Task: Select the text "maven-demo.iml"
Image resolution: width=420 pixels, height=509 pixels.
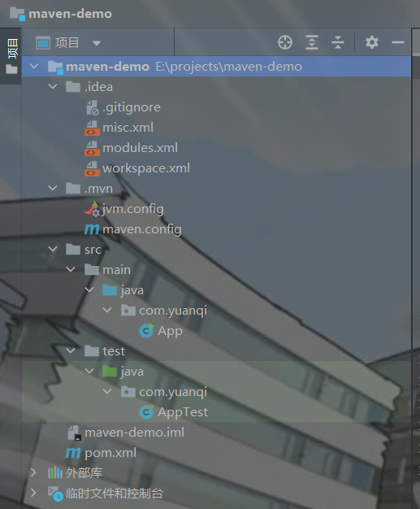Action: point(135,433)
